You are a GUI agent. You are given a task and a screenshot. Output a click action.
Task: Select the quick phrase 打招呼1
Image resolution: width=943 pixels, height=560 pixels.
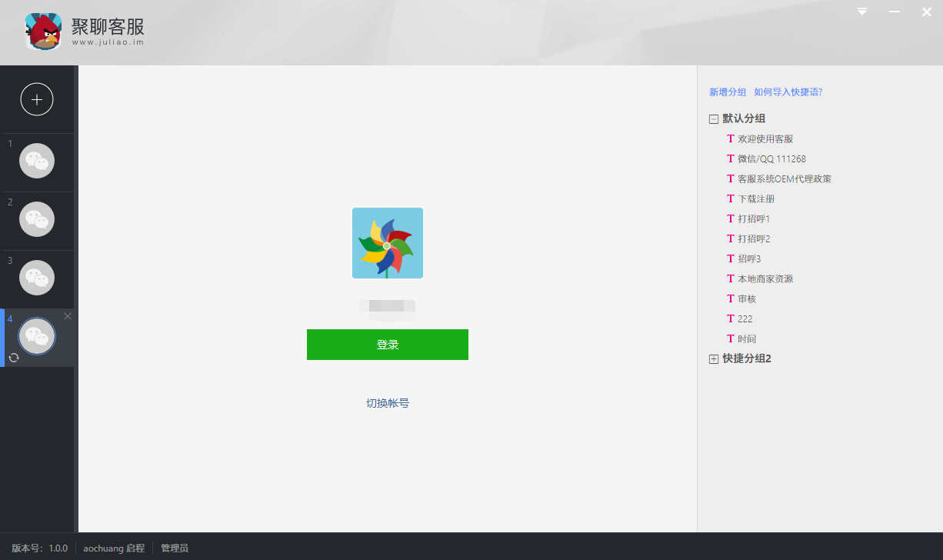(x=754, y=219)
